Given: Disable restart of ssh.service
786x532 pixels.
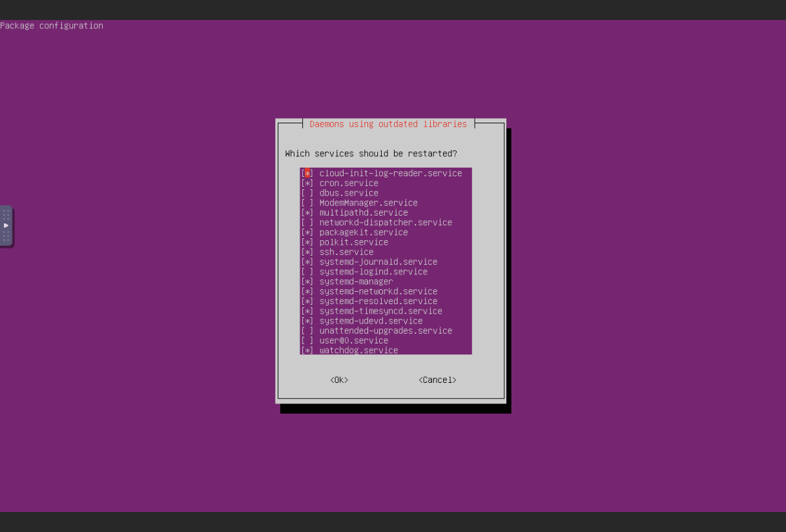Looking at the screenshot, I should point(307,252).
